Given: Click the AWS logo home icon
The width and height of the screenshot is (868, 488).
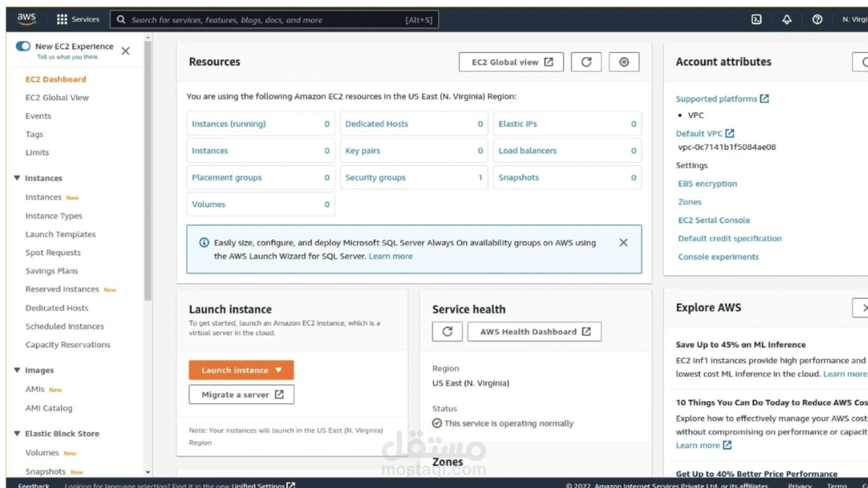Looking at the screenshot, I should click(x=26, y=19).
